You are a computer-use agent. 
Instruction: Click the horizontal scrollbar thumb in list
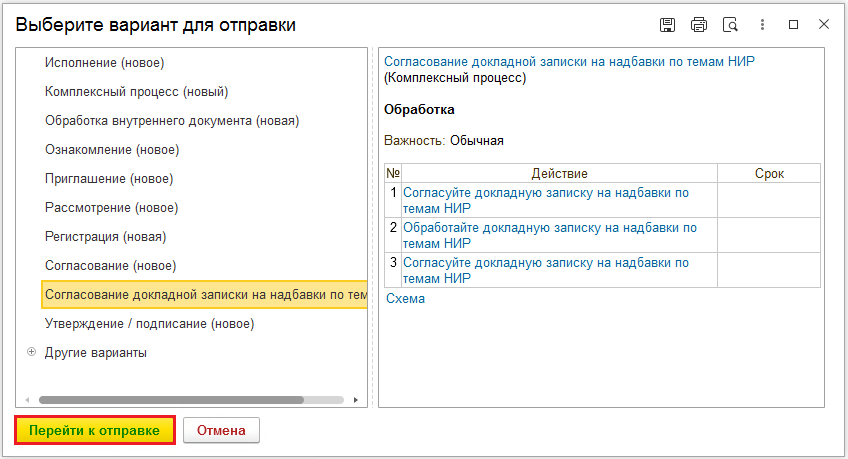pyautogui.click(x=171, y=400)
